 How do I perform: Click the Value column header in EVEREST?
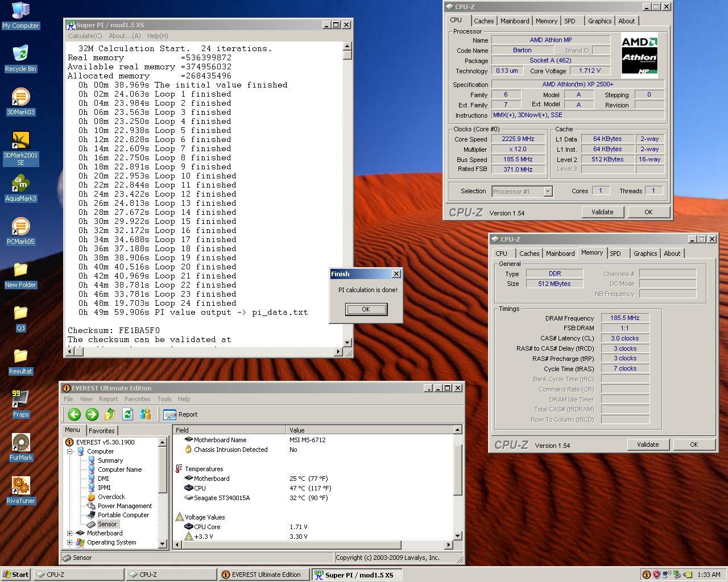click(x=370, y=430)
